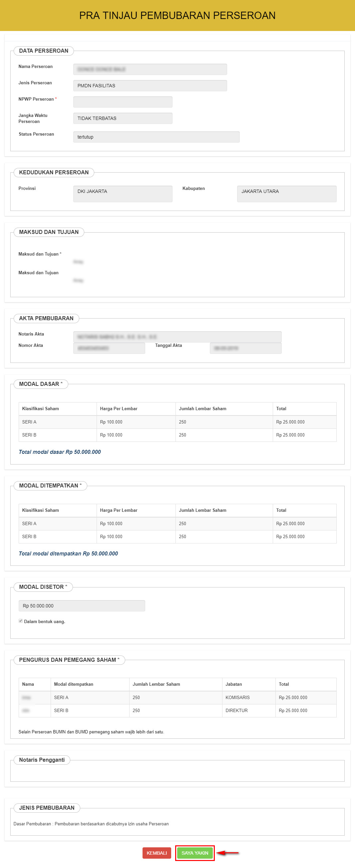Image resolution: width=355 pixels, height=868 pixels.
Task: Click Harga Per Lembar header in Modal Dasar
Action: tap(119, 409)
